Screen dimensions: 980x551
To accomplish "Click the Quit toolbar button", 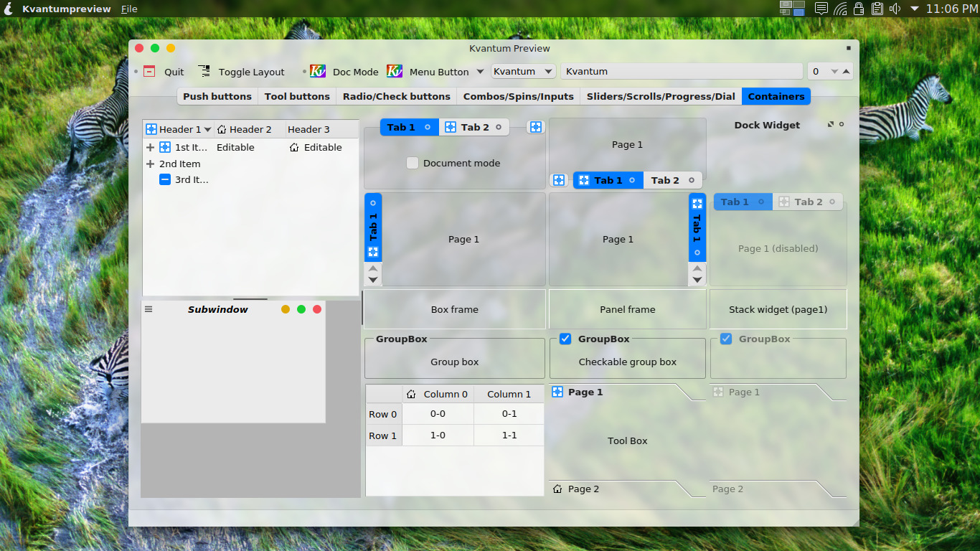I will tap(164, 72).
